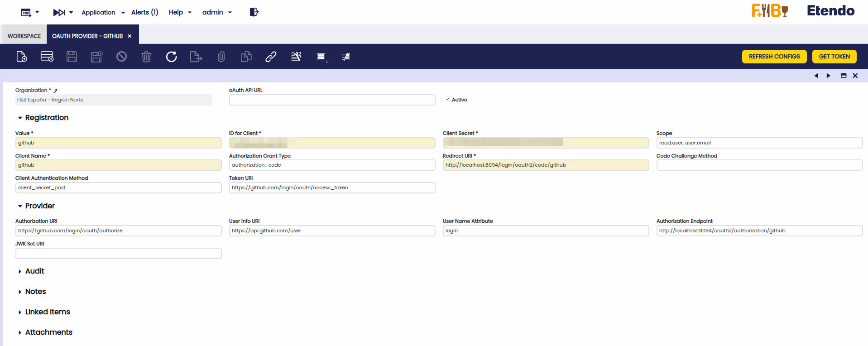Click the Attachments paperclip icon

coord(221,57)
